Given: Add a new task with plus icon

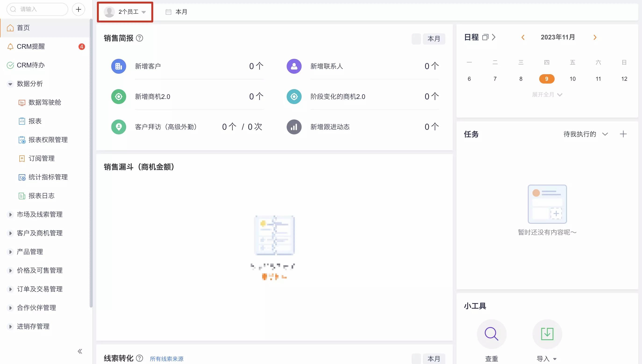Looking at the screenshot, I should [623, 134].
